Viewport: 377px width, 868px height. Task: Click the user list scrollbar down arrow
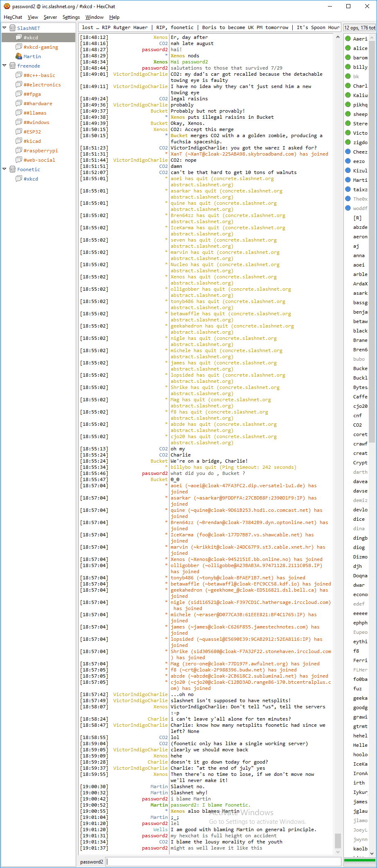[372, 853]
